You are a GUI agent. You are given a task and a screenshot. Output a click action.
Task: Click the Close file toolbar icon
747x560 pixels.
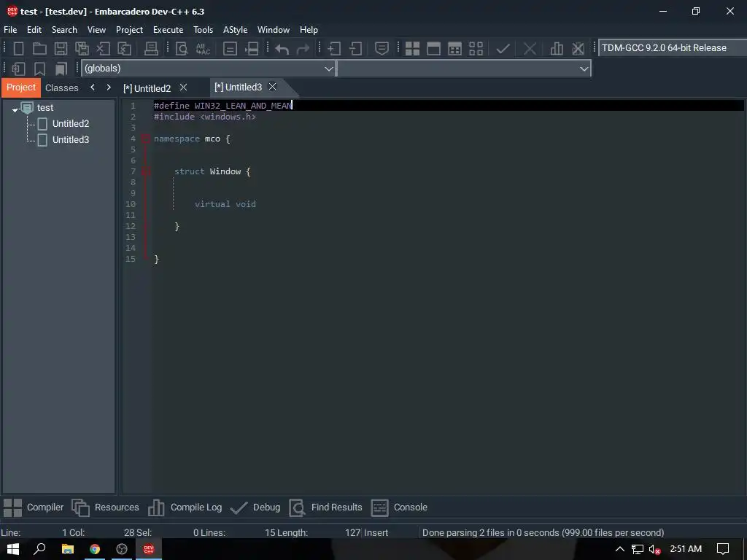click(x=104, y=49)
